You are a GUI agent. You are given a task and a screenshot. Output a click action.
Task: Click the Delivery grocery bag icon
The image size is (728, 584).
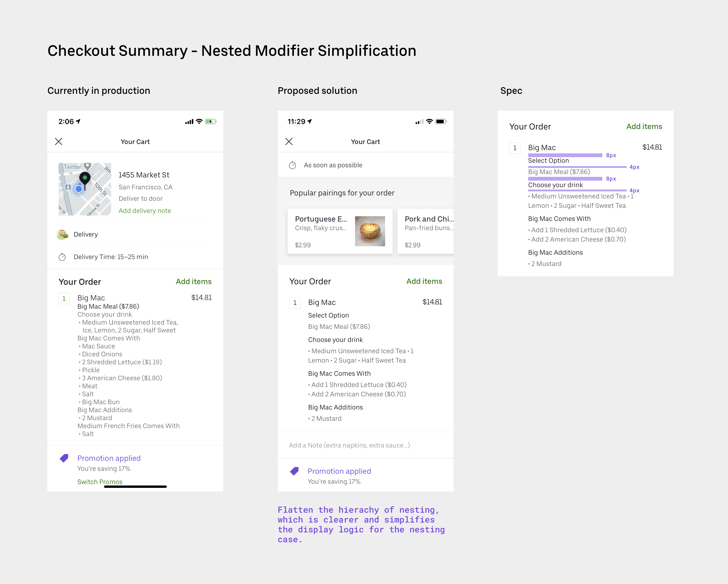62,234
